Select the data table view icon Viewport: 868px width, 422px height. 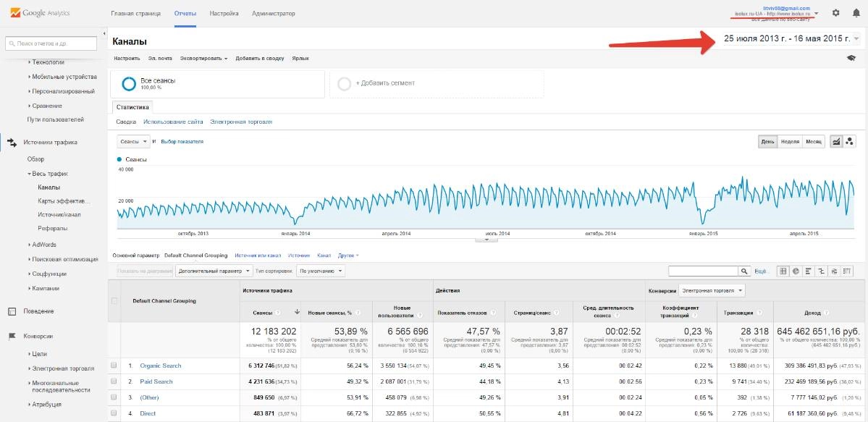pos(783,271)
